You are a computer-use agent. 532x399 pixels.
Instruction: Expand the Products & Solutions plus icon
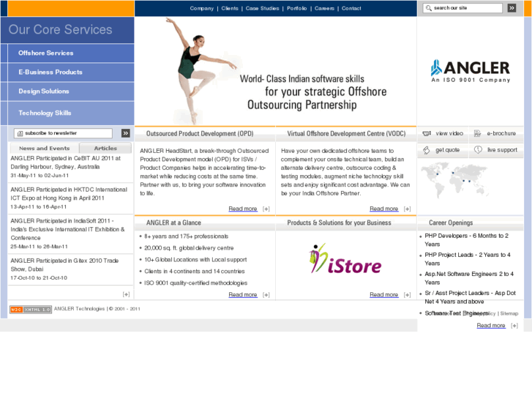point(407,295)
